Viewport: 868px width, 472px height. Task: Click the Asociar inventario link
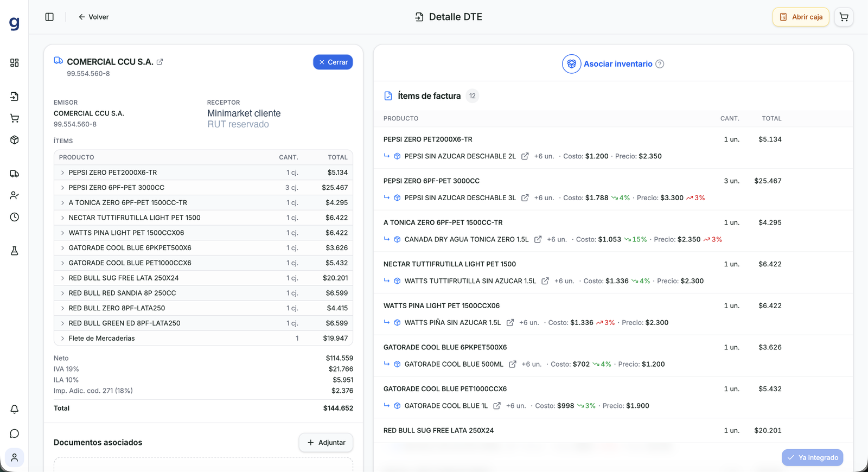pyautogui.click(x=618, y=64)
